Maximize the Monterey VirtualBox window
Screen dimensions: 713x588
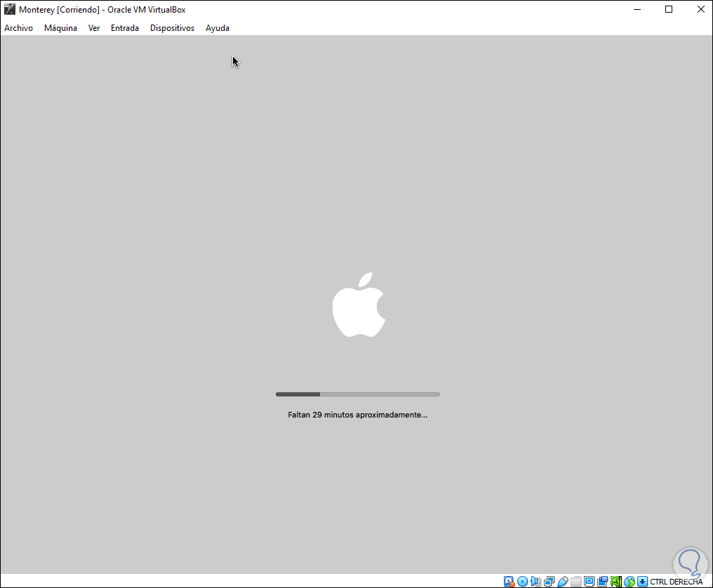(668, 9)
